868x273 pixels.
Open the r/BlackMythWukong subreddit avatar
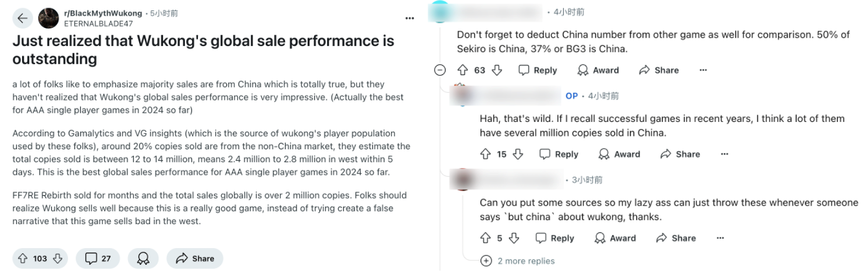[x=48, y=19]
